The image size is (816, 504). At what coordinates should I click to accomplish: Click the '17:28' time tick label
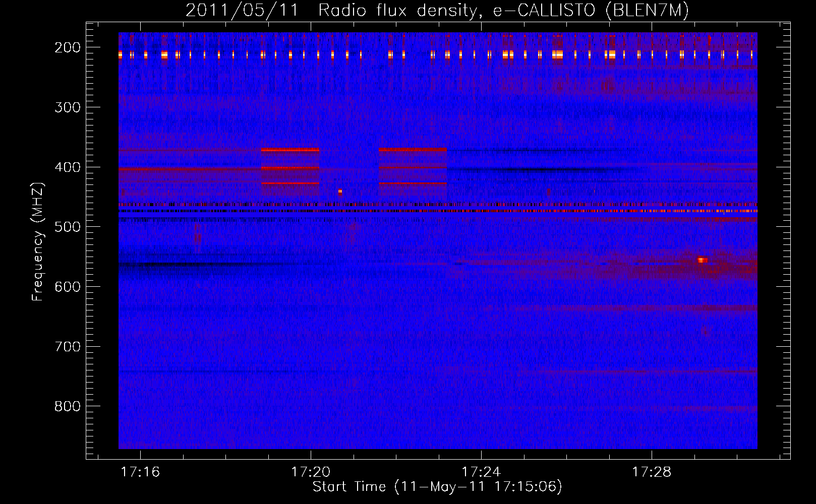tap(652, 472)
